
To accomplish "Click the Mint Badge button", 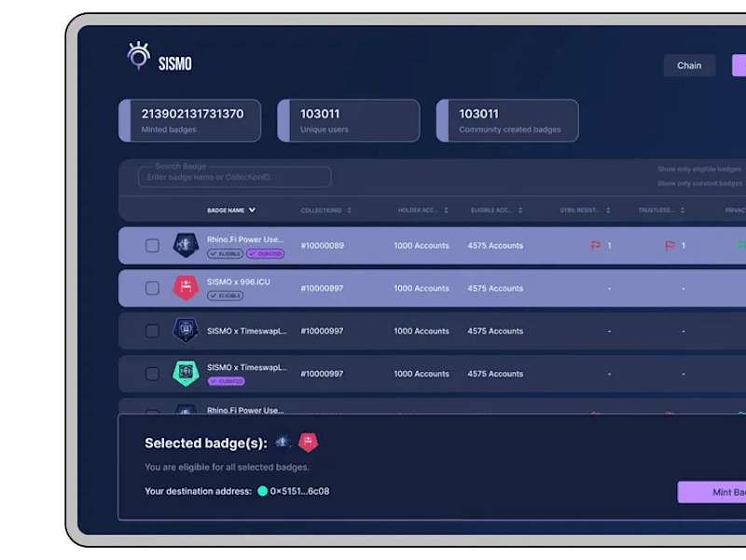I will click(711, 492).
